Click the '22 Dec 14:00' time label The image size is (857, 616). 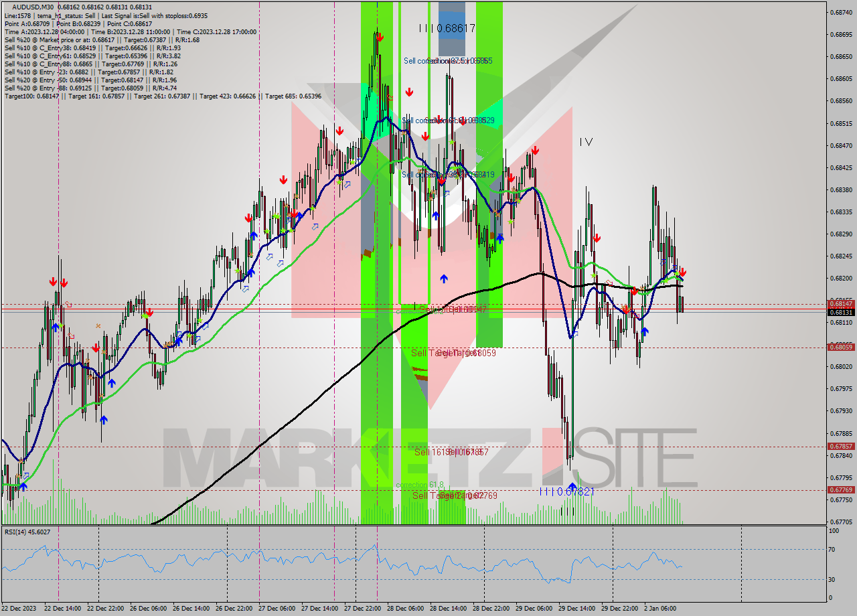pos(64,608)
